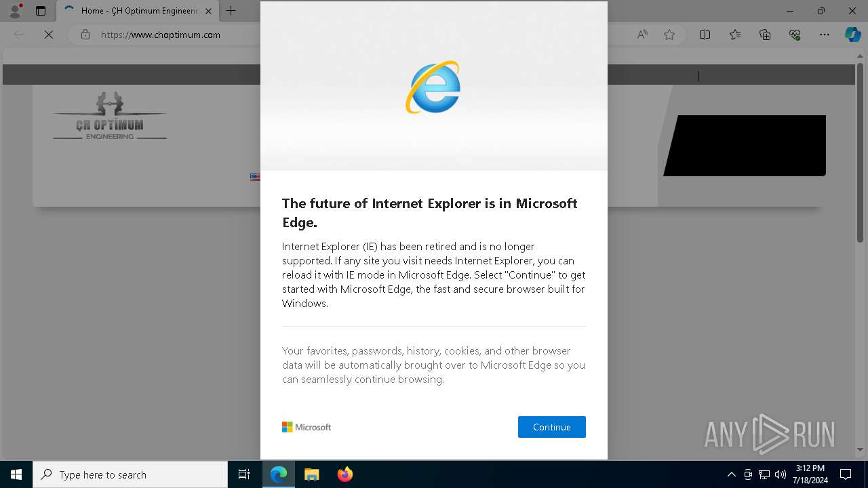Go back to previous page
868x488 pixels.
click(19, 35)
